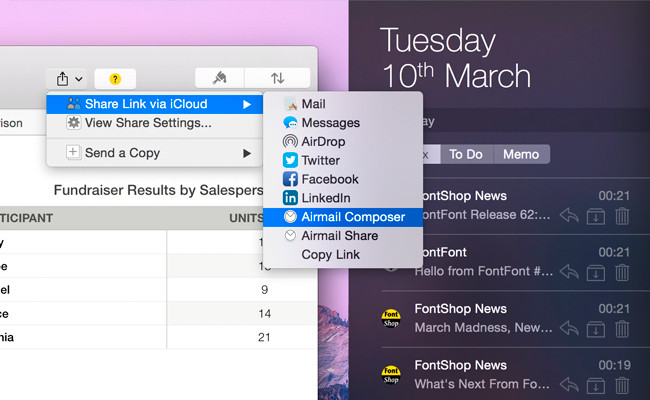Viewport: 650px width, 400px height.
Task: Click the LinkedIn in icon
Action: point(290,198)
